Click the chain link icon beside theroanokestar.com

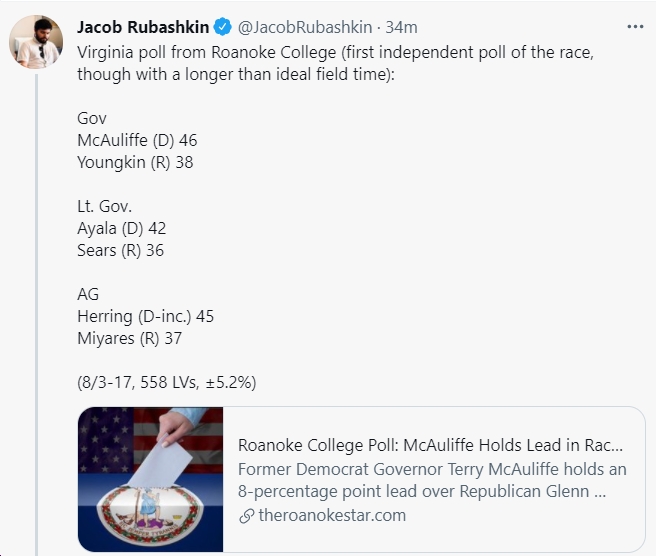click(247, 516)
